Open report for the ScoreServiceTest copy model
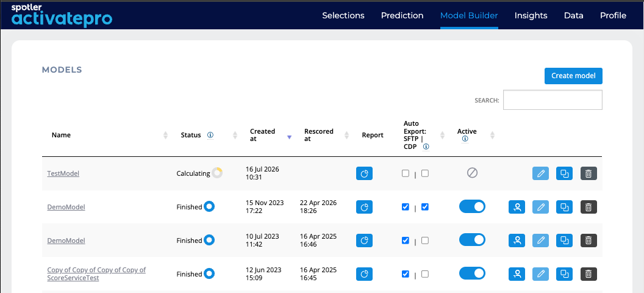The width and height of the screenshot is (644, 293). point(364,274)
